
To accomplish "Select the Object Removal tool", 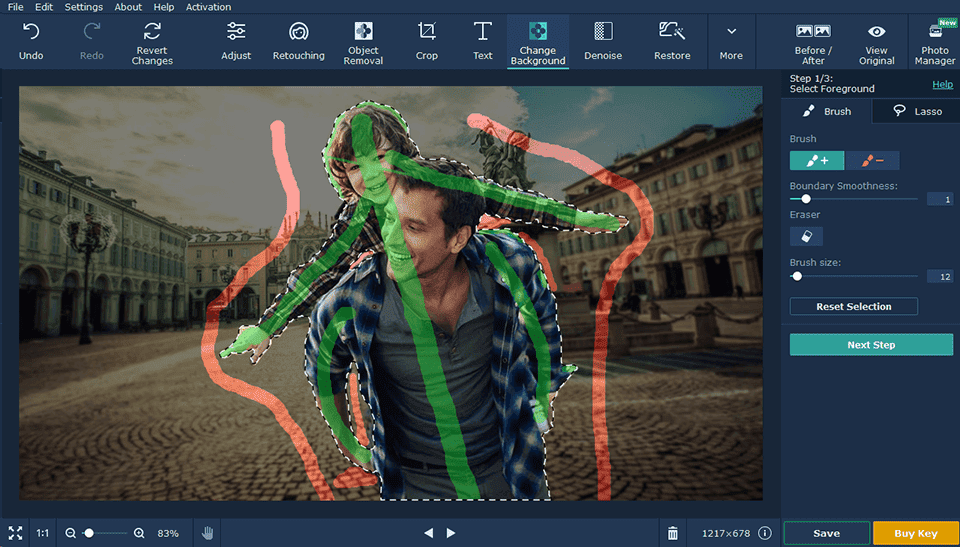I will (x=363, y=41).
